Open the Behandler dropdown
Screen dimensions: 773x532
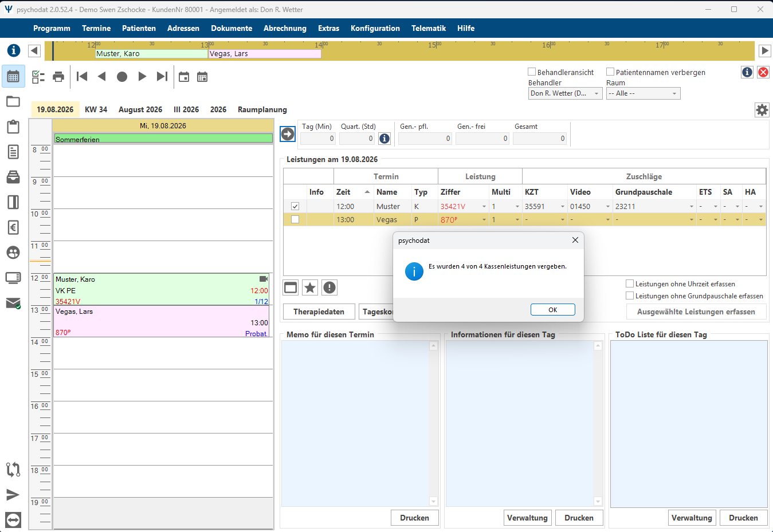565,93
